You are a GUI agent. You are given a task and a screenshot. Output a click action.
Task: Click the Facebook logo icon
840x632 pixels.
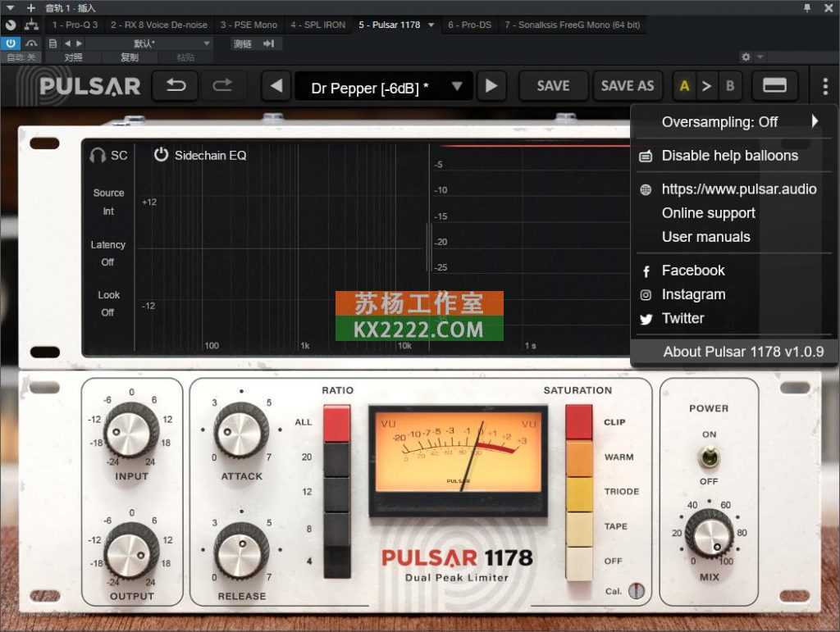pyautogui.click(x=646, y=271)
